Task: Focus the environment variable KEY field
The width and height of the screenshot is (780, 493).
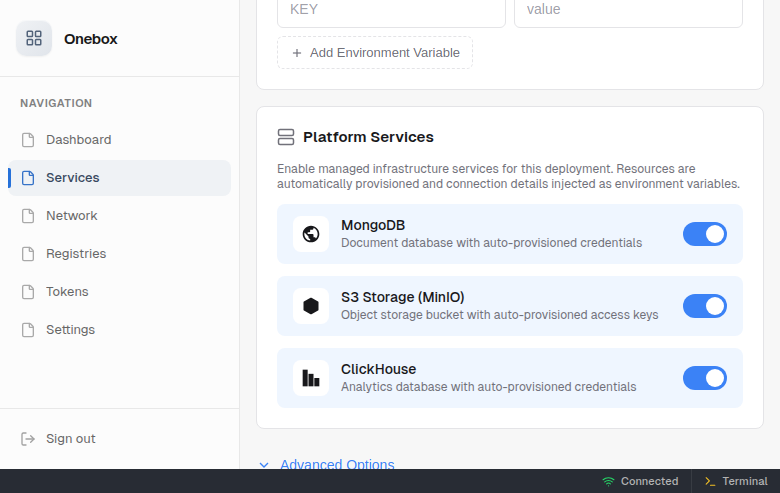Action: pos(391,10)
